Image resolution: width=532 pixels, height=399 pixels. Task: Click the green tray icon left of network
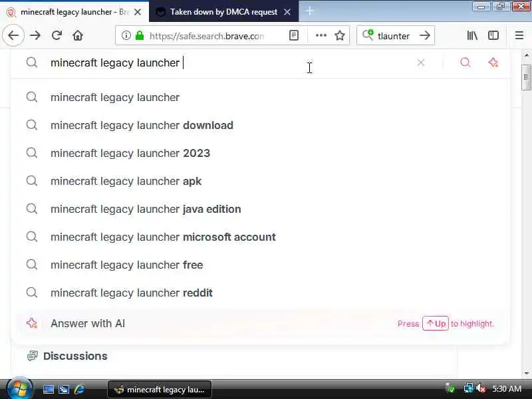click(x=450, y=388)
